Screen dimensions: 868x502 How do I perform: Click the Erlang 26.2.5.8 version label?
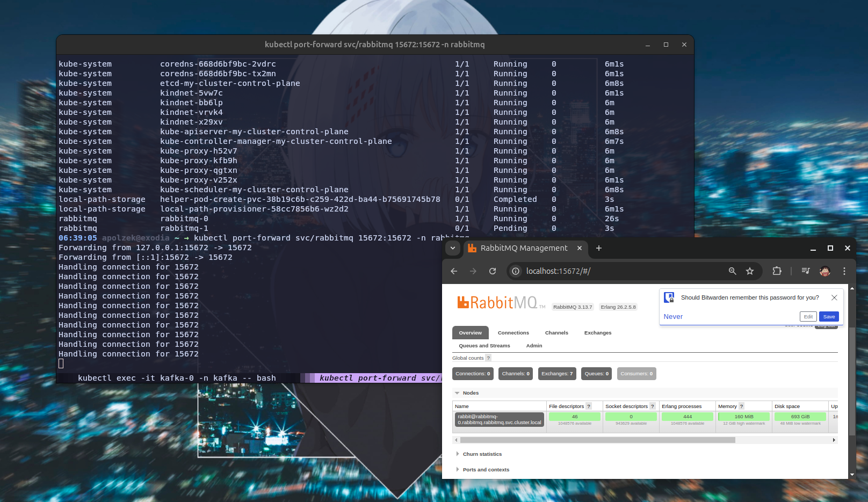click(618, 307)
